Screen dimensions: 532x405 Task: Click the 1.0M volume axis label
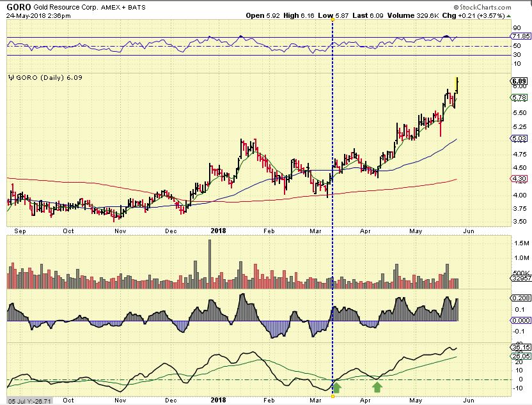pos(522,258)
